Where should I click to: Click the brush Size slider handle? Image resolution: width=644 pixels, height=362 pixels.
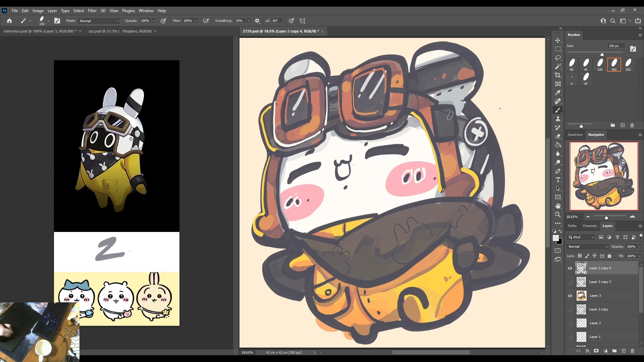click(602, 54)
